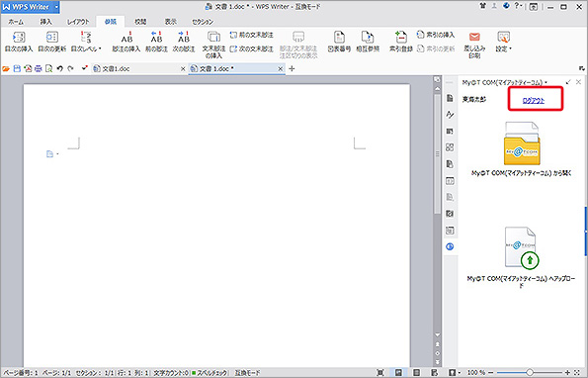Image resolution: width=588 pixels, height=378 pixels.
Task: Select the 参照 ribbon tab
Action: pos(111,22)
